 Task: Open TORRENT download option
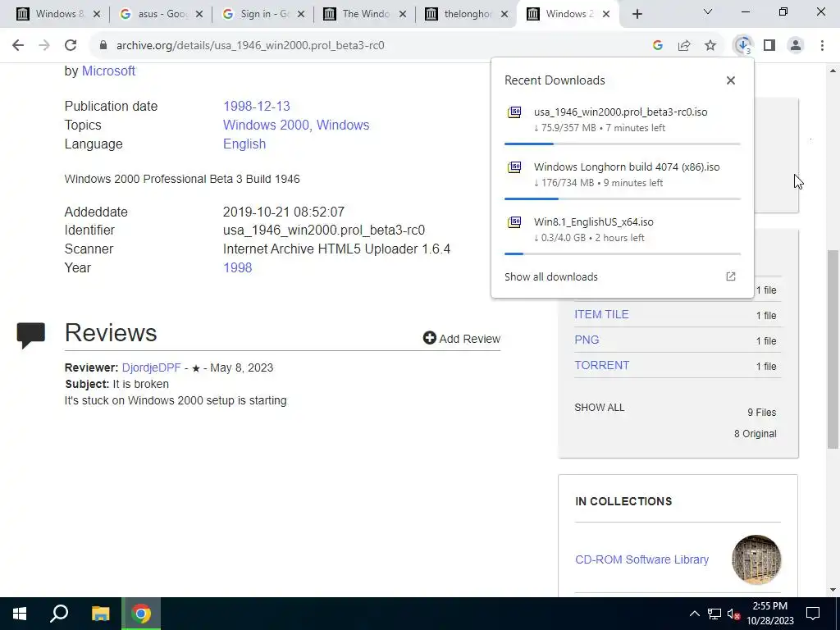pyautogui.click(x=601, y=365)
